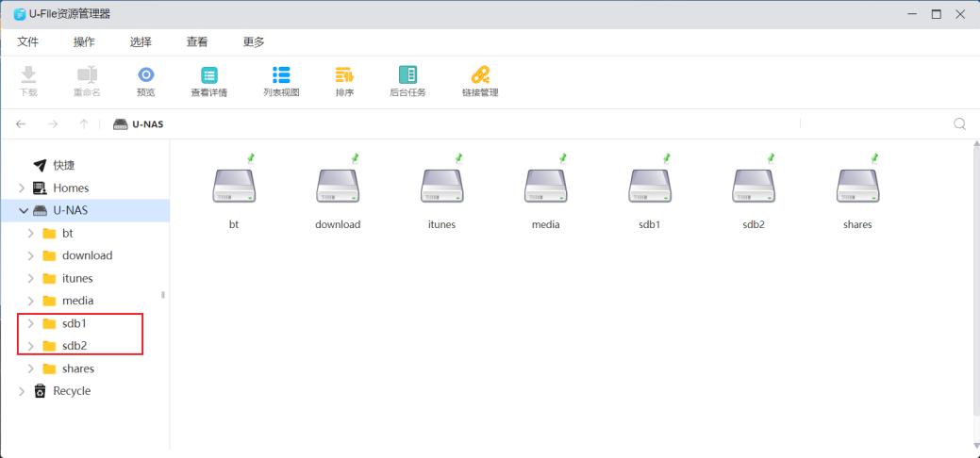Viewport: 980px width, 458px height.
Task: Open the View Details tool
Action: pos(208,75)
